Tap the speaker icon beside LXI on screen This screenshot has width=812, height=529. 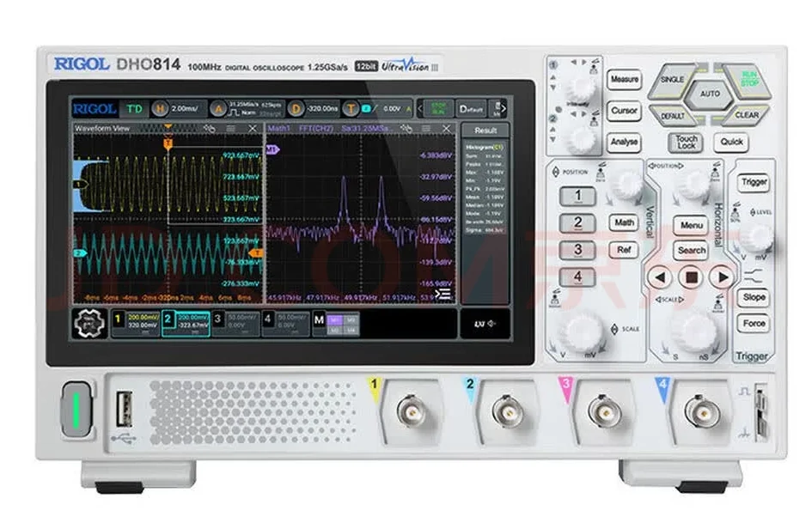point(492,324)
